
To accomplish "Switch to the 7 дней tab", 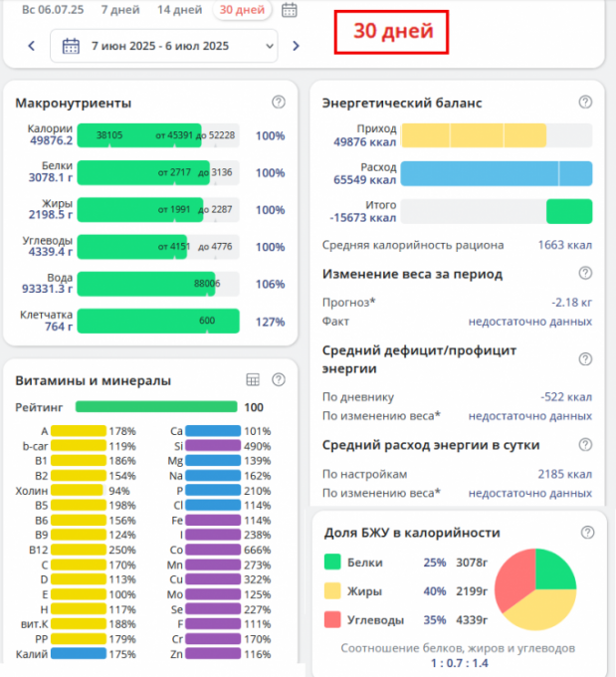I will coord(119,10).
